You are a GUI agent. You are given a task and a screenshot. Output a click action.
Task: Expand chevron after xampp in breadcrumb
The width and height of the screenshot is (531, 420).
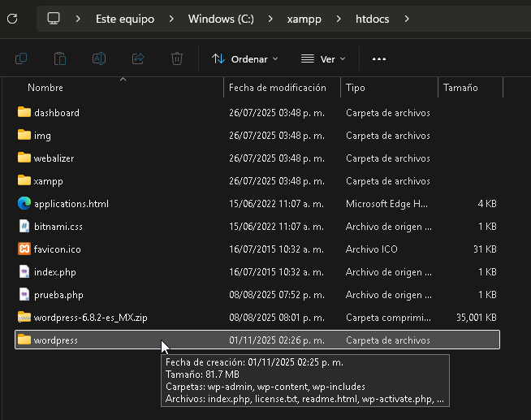(x=339, y=19)
